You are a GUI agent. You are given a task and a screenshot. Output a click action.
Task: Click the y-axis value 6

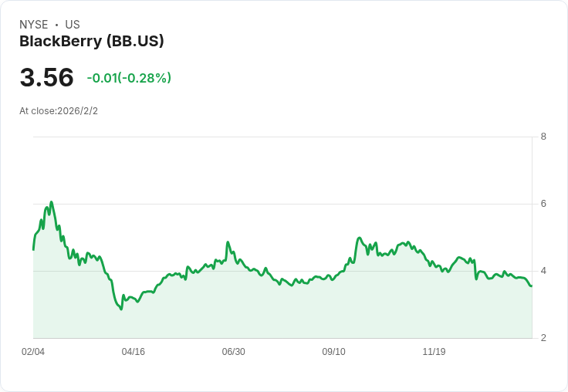[543, 204]
